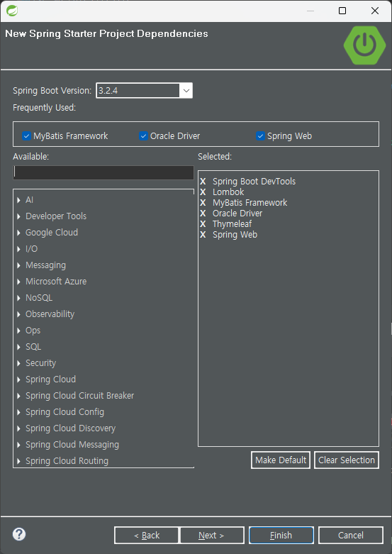Close the dialog with the X button
The height and width of the screenshot is (554, 392).
click(375, 11)
